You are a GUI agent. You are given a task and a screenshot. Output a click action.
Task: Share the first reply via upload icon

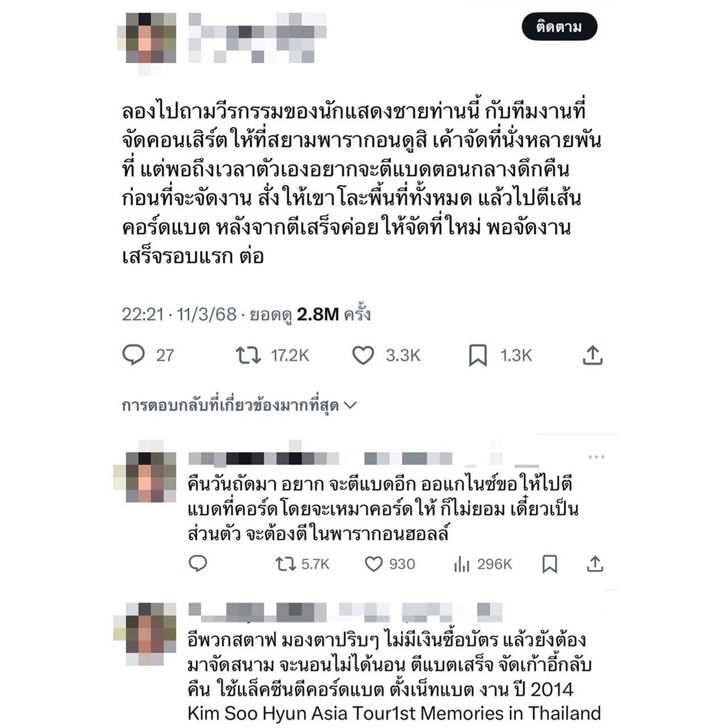click(x=594, y=564)
